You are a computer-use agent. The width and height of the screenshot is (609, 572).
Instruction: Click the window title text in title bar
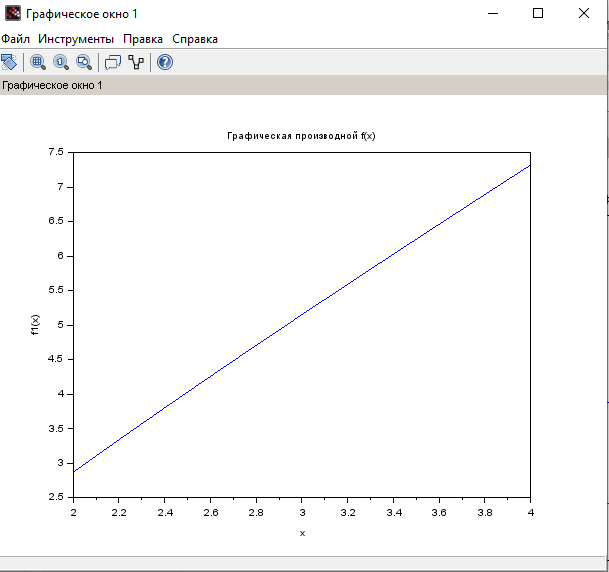[82, 14]
